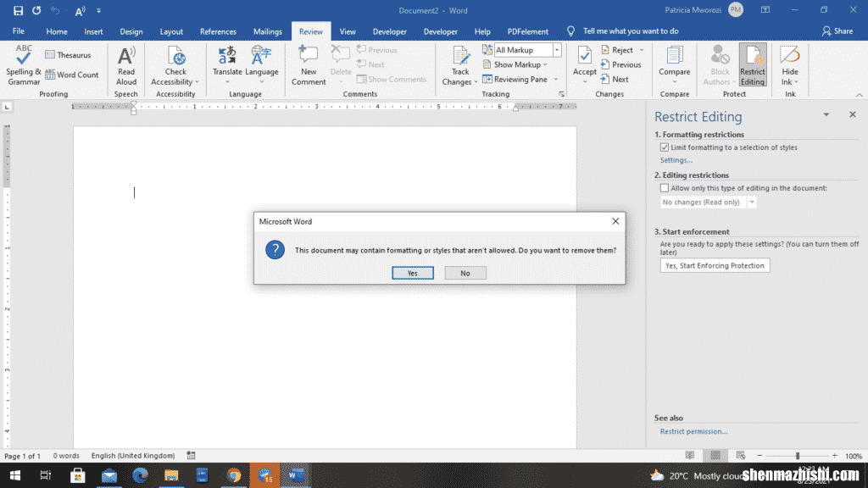The height and width of the screenshot is (488, 868).
Task: Switch to the PDFelement tab
Action: [527, 31]
